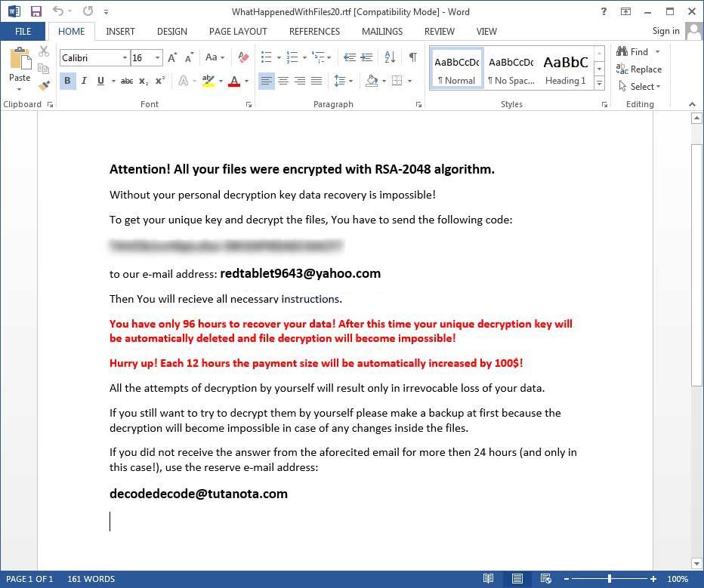Zoom in with the plus button
Viewport: 704px width, 588px height.
click(653, 579)
